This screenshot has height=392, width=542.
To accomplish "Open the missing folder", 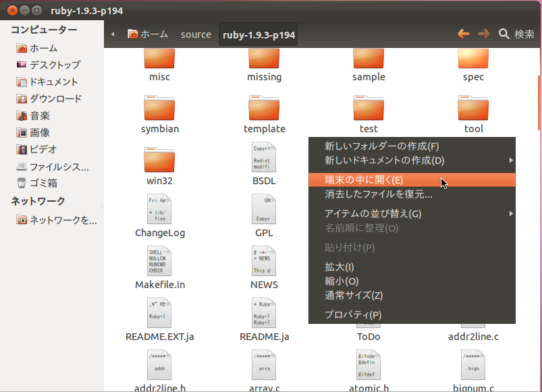I will pyautogui.click(x=264, y=59).
